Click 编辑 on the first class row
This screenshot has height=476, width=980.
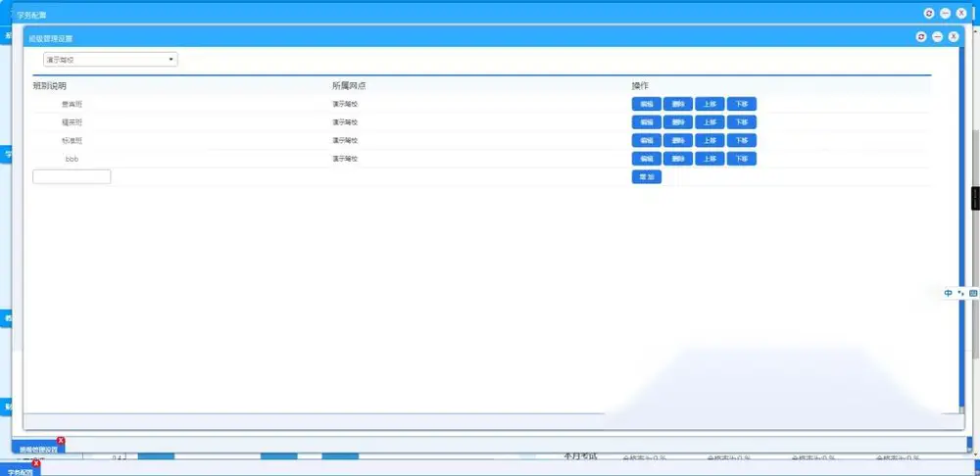click(x=646, y=105)
